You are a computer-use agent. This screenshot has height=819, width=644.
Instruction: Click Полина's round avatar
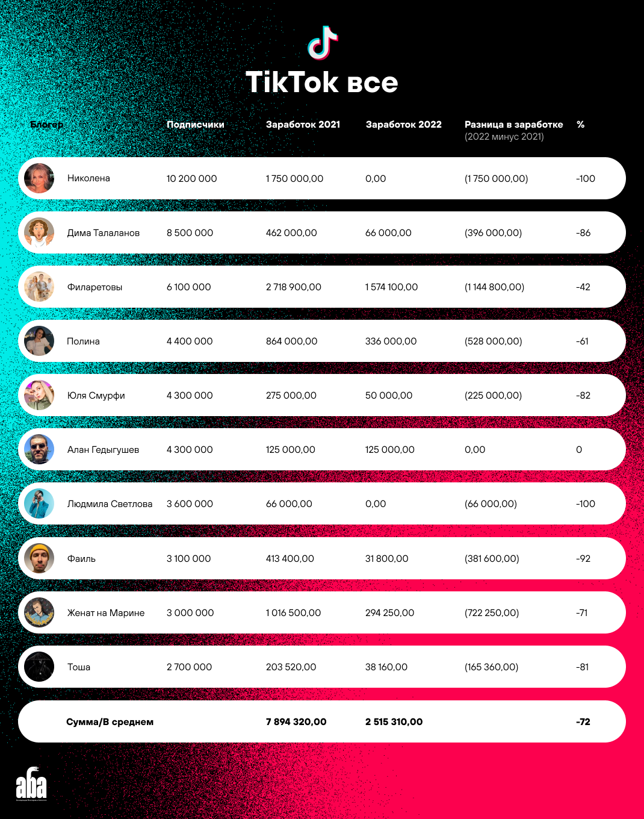39,341
